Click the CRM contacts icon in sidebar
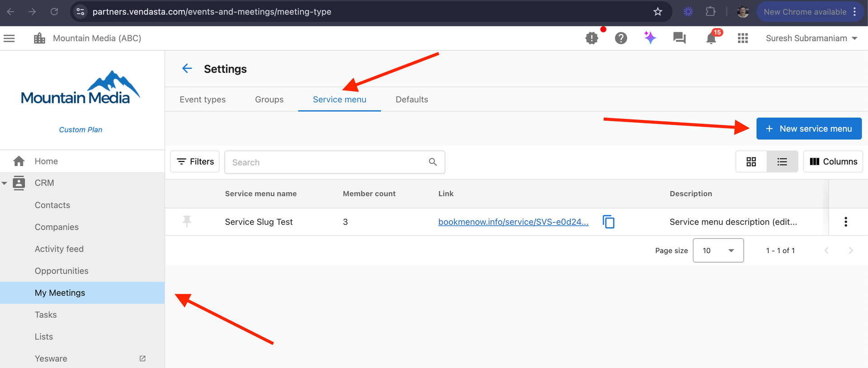The width and height of the screenshot is (868, 368). click(19, 183)
